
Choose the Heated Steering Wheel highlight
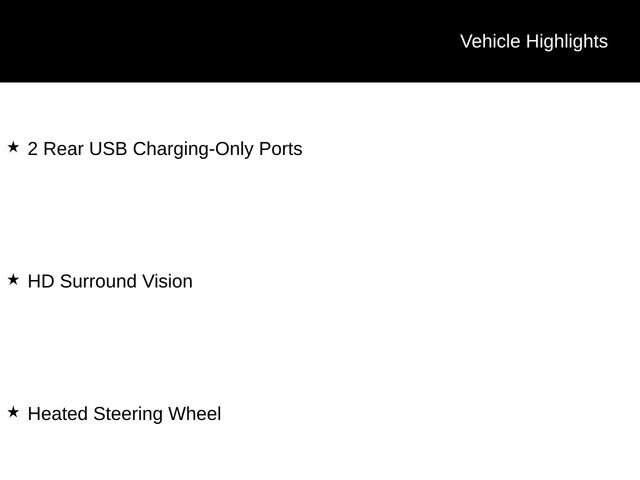pyautogui.click(x=124, y=414)
